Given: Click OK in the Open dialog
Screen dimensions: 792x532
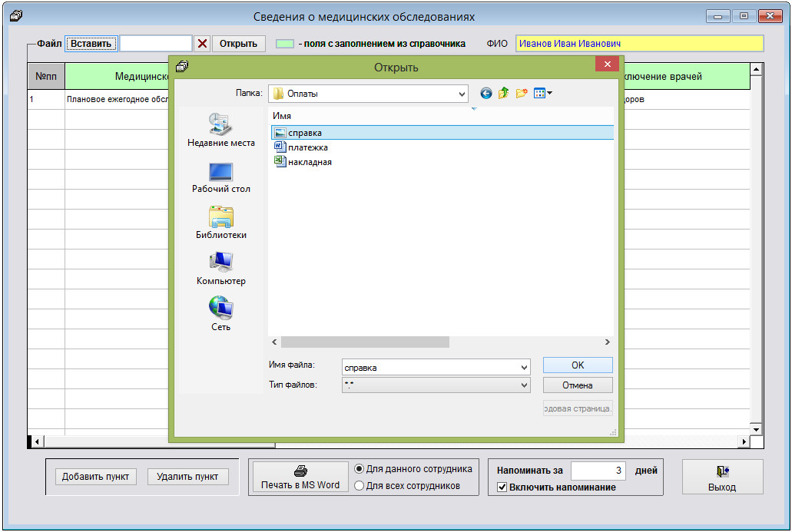Looking at the screenshot, I should click(578, 365).
